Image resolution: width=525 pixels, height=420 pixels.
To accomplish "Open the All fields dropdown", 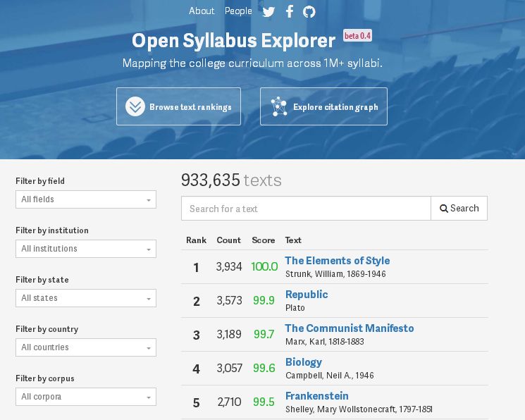I will (86, 199).
